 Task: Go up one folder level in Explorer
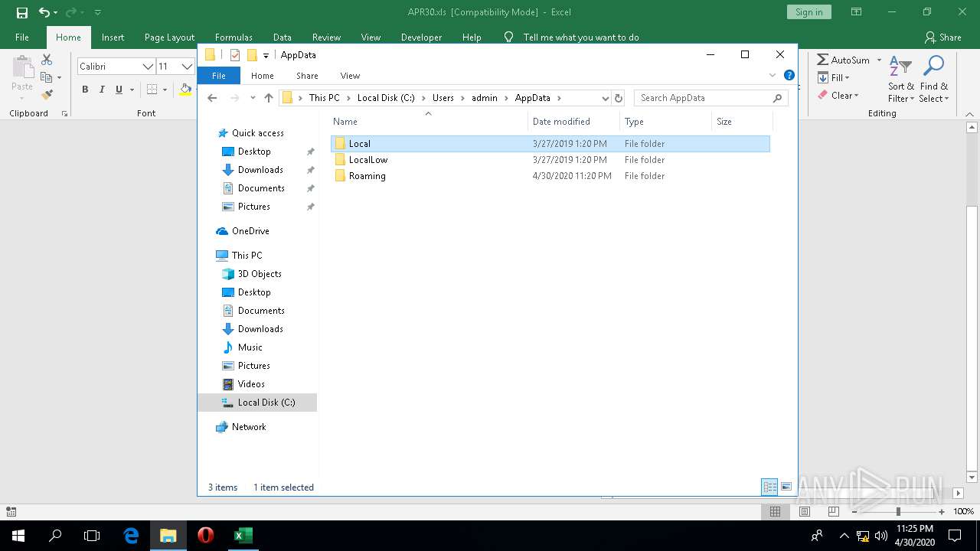point(269,98)
